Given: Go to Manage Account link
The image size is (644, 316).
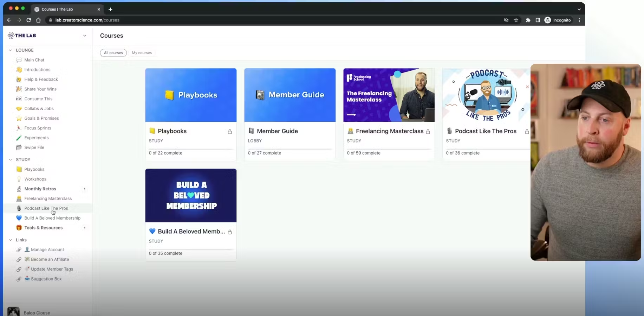Looking at the screenshot, I should click(x=47, y=250).
